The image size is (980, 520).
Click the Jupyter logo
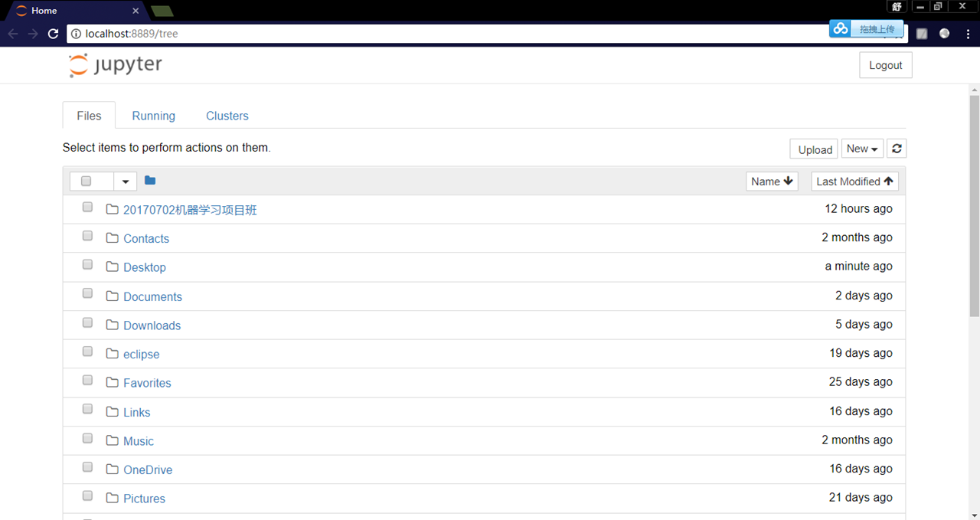(116, 65)
